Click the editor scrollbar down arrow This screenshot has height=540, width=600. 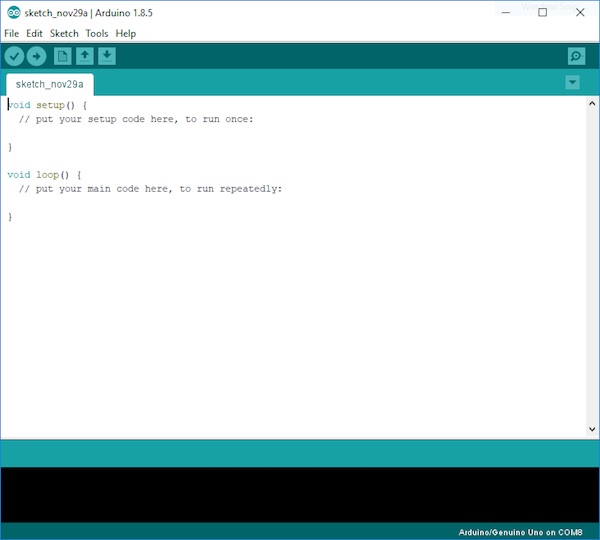593,431
